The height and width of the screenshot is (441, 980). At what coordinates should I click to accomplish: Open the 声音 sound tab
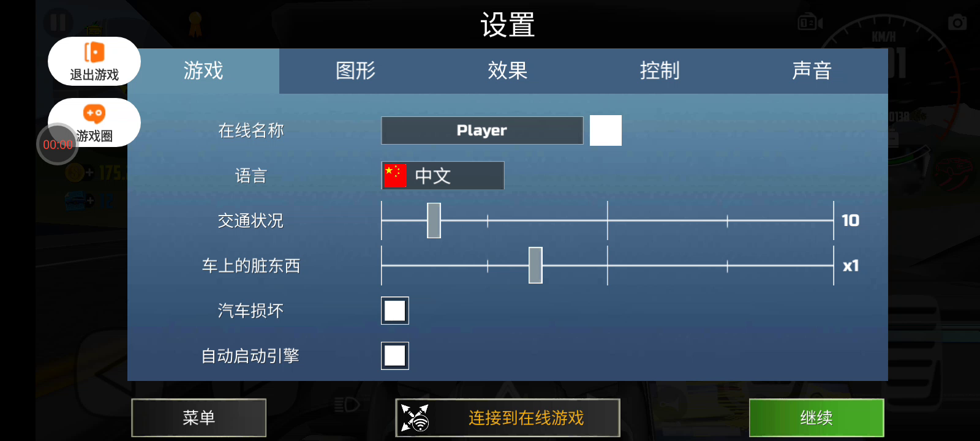pyautogui.click(x=812, y=71)
